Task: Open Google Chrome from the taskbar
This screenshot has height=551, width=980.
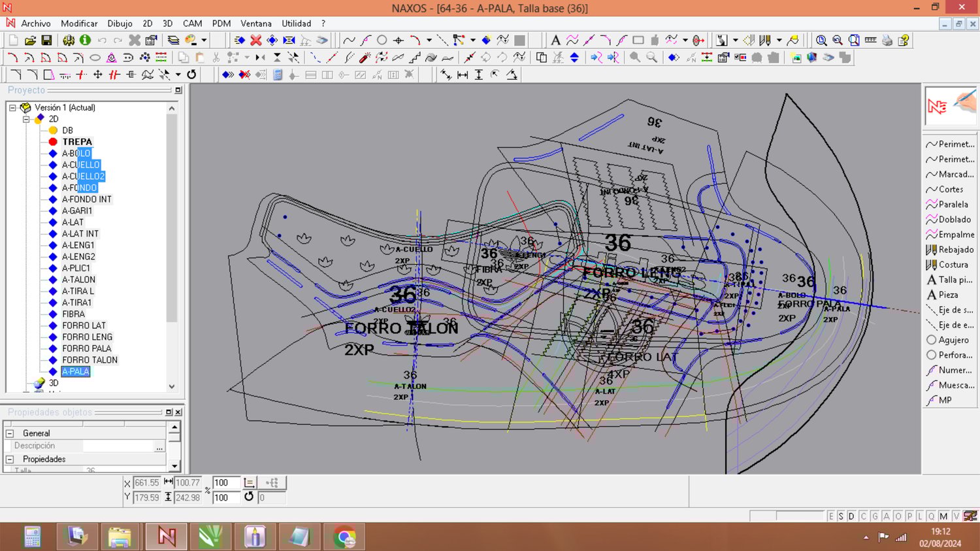Action: point(344,537)
